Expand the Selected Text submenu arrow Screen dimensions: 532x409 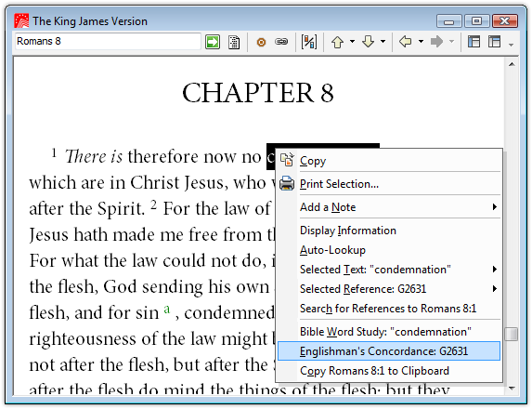(495, 270)
